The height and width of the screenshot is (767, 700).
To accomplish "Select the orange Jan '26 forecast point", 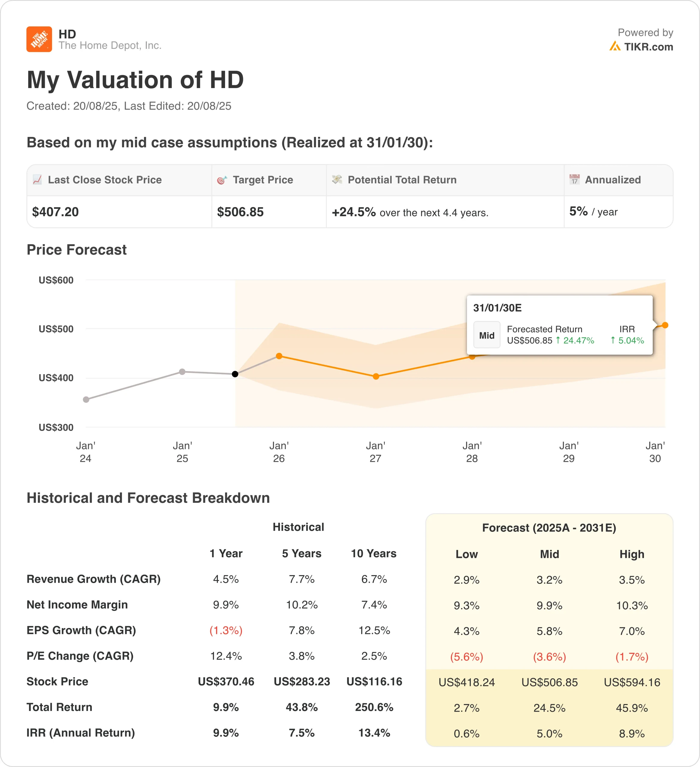I will coord(279,356).
